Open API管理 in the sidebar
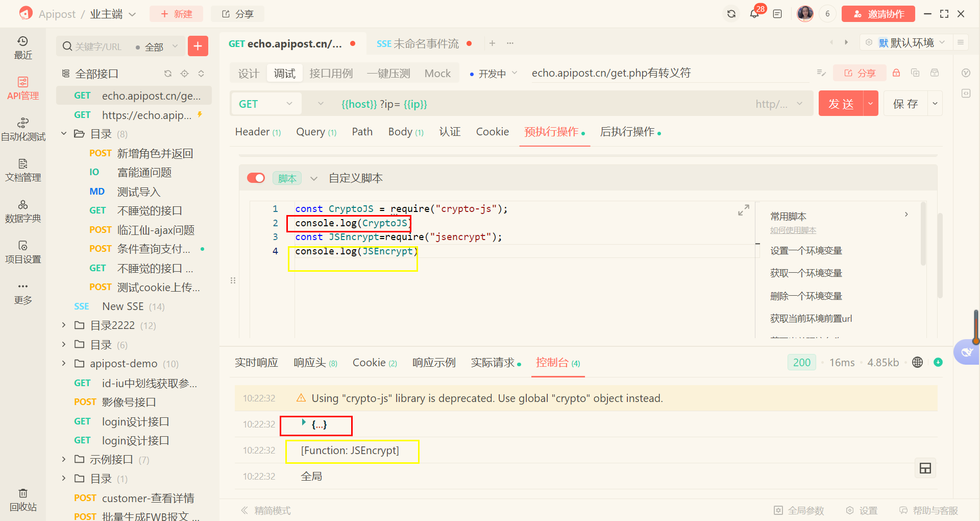The width and height of the screenshot is (980, 521). point(23,88)
